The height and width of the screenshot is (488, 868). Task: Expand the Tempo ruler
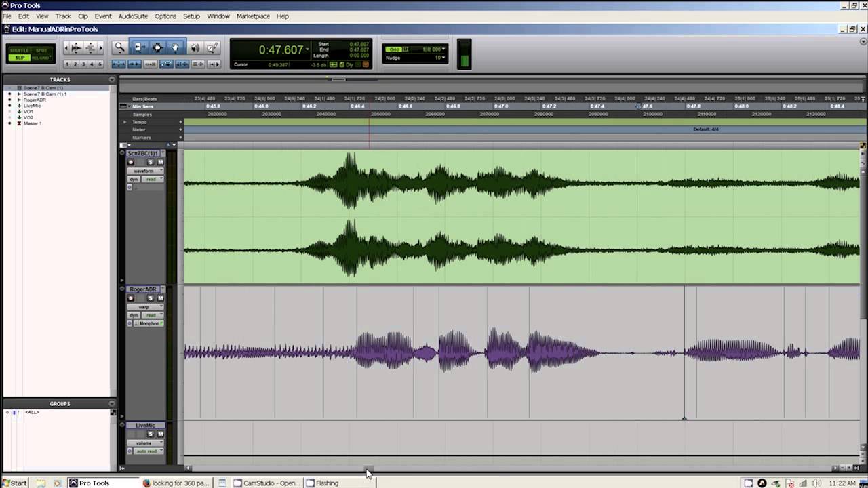point(125,122)
